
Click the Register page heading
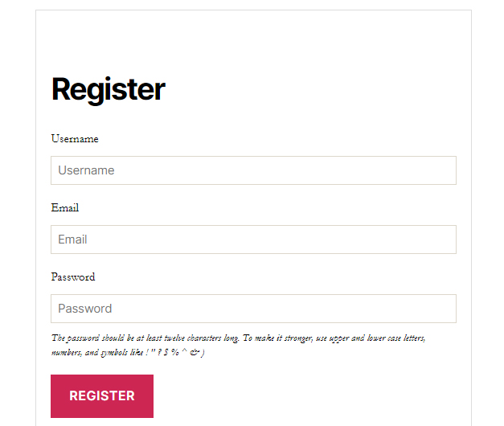tap(109, 89)
